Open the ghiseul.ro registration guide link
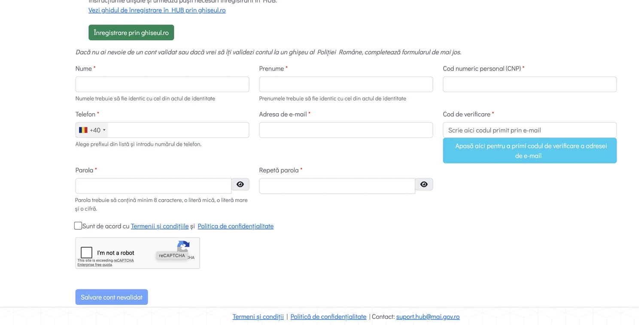The width and height of the screenshot is (644, 325). click(158, 10)
